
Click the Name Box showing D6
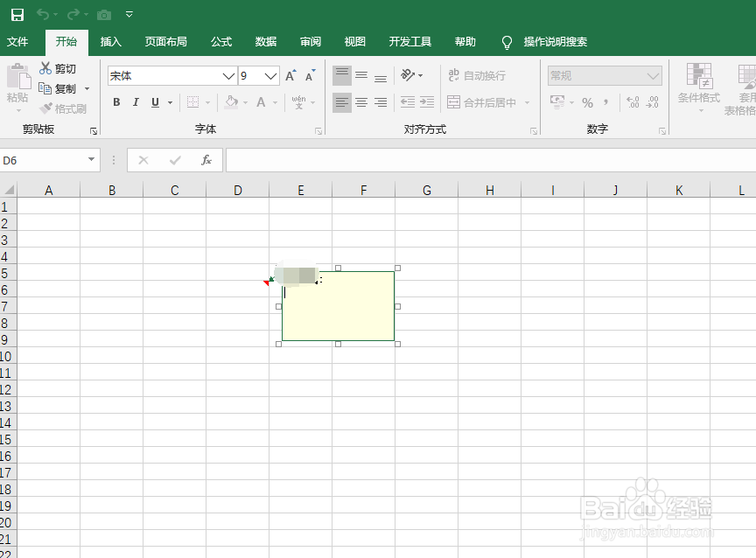[x=42, y=160]
